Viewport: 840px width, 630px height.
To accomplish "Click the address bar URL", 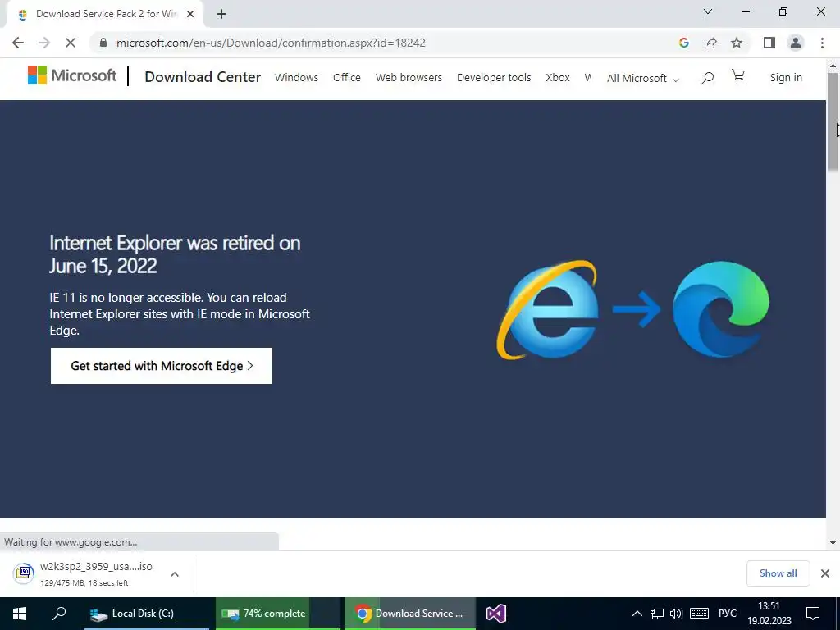I will coord(271,43).
